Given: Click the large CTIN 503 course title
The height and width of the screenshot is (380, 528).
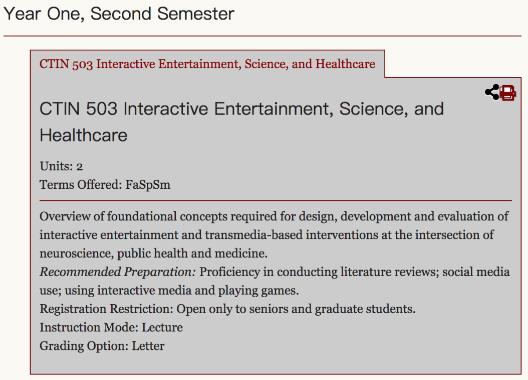Looking at the screenshot, I should [241, 122].
